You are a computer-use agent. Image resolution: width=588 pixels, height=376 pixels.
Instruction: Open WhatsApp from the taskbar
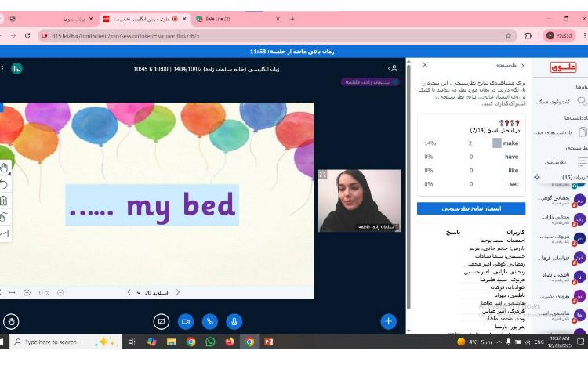pos(210,342)
